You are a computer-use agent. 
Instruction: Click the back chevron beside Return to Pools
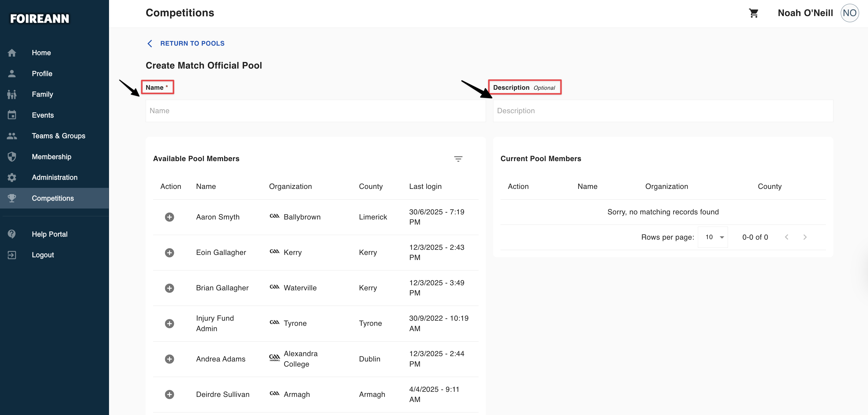tap(150, 44)
